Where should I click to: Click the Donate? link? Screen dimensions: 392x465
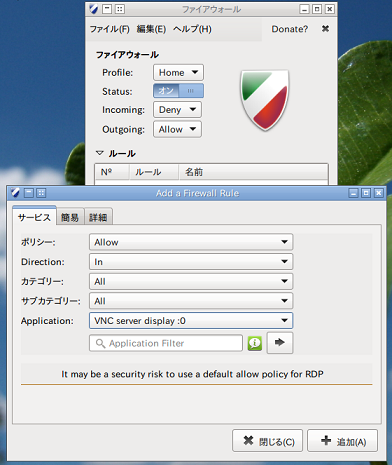tap(290, 29)
